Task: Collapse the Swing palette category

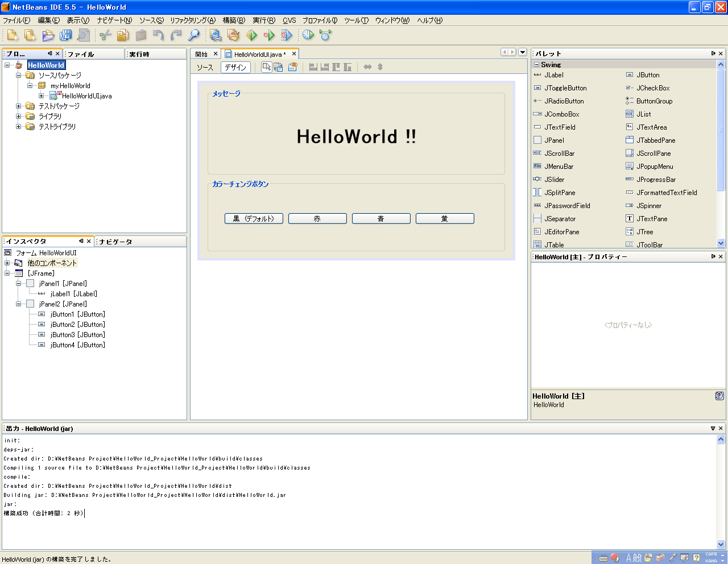Action: tap(536, 65)
